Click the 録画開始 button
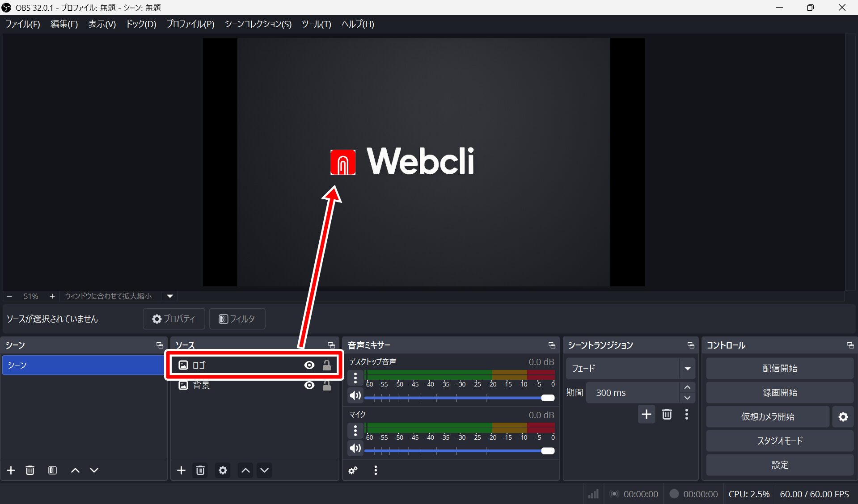 point(779,393)
